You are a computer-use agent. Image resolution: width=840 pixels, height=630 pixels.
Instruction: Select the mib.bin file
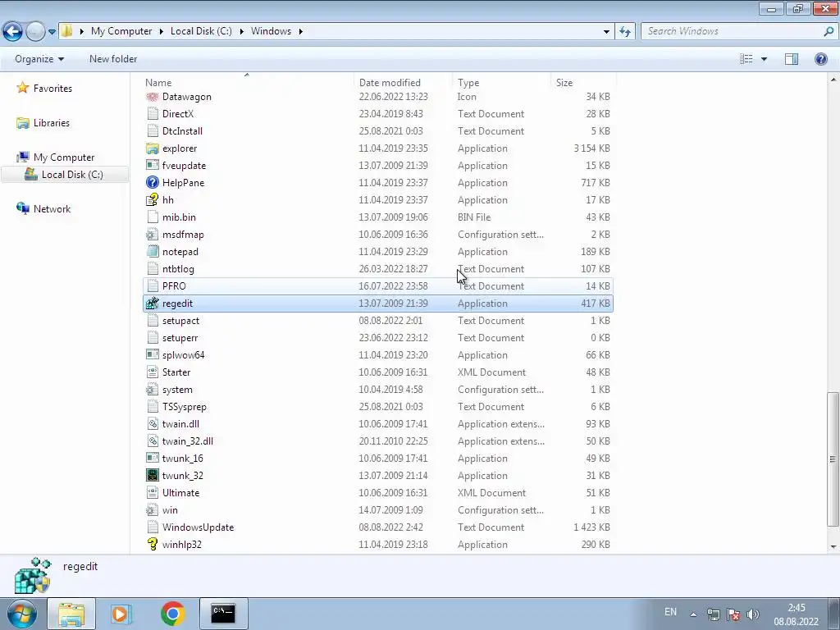pyautogui.click(x=378, y=217)
